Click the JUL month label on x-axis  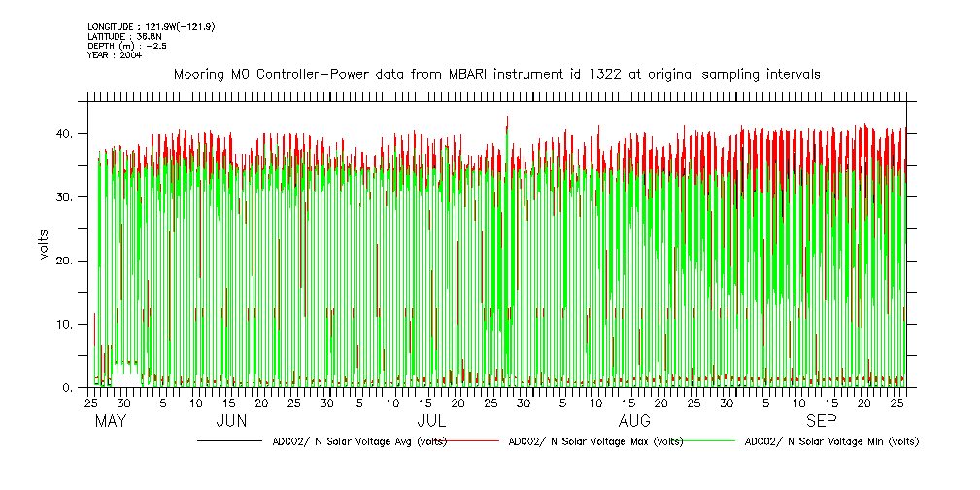click(x=431, y=421)
